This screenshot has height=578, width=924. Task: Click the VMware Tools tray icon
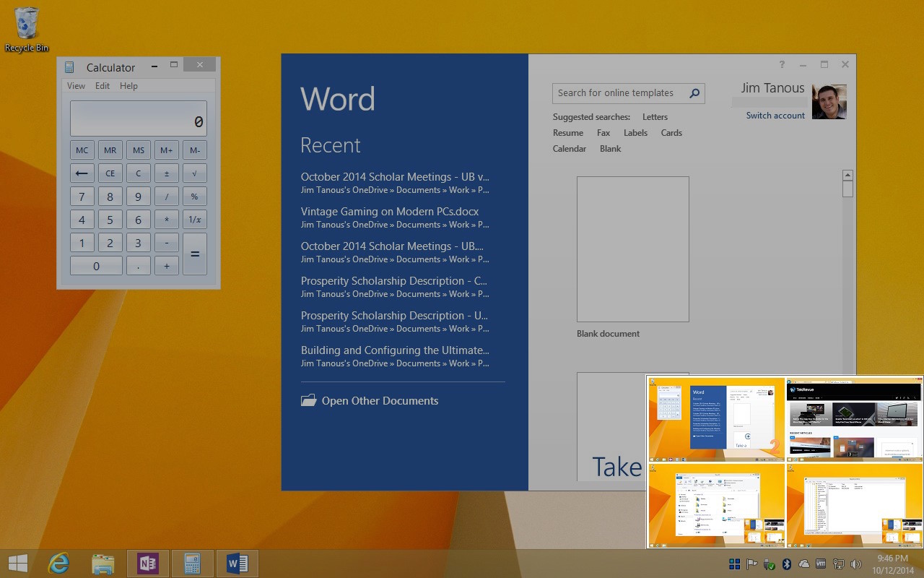(x=820, y=564)
